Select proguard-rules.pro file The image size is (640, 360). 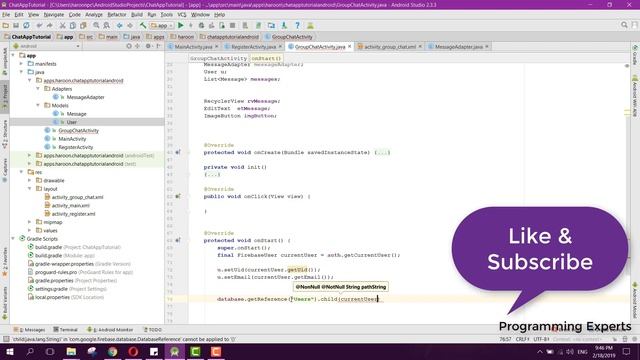coord(84,272)
